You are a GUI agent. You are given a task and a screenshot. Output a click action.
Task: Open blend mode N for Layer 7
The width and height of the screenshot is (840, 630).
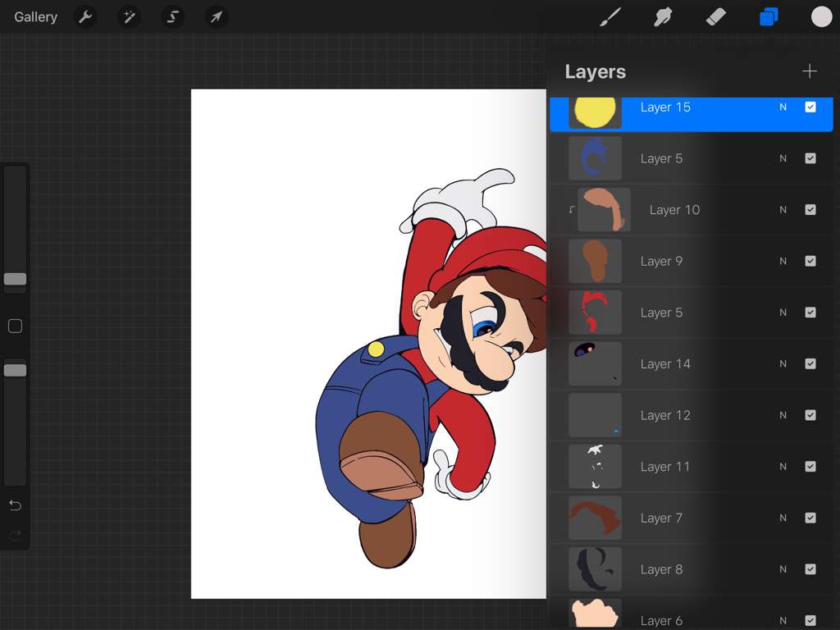coord(783,518)
